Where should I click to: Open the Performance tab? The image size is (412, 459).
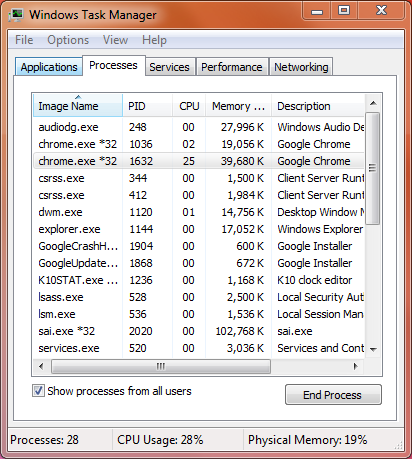coord(232,67)
